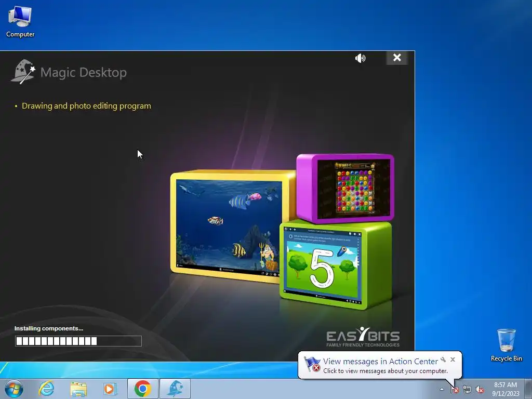The width and height of the screenshot is (532, 399).
Task: Show hidden system tray icons
Action: [442, 389]
